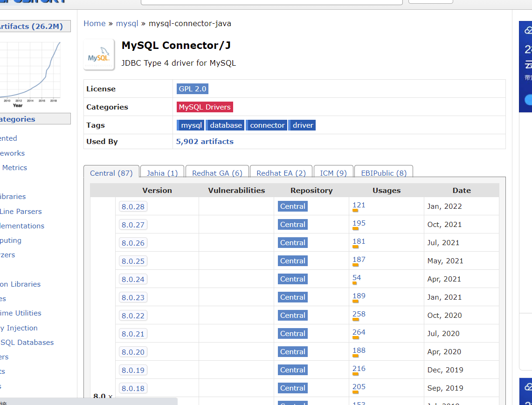Viewport: 532px width, 405px height.
Task: Open the 54 usages link
Action: (357, 277)
